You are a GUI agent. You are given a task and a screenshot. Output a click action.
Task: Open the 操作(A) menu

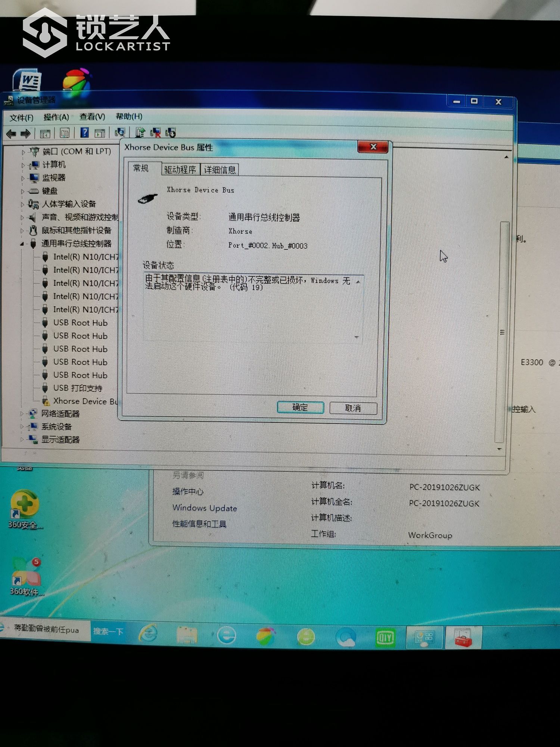[56, 117]
